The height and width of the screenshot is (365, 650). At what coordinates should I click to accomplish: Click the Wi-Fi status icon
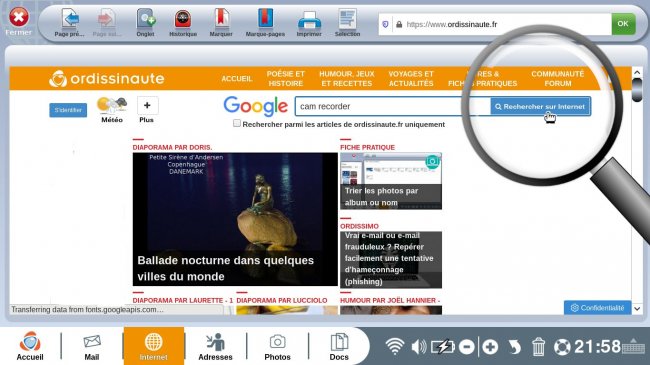coord(394,346)
